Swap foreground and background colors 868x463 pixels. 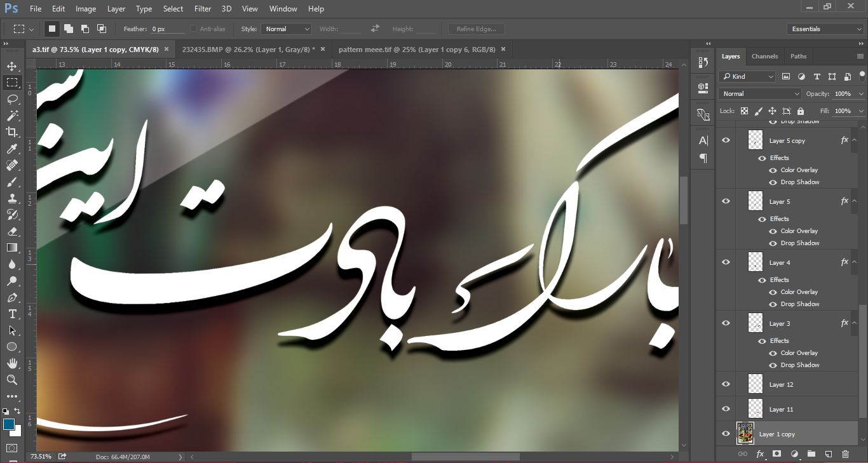(17, 411)
